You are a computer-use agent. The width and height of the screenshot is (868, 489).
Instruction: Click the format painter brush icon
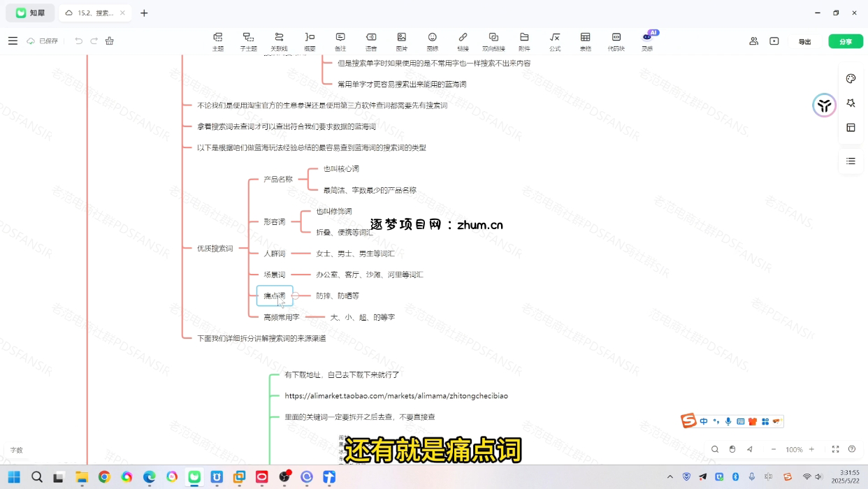[110, 41]
